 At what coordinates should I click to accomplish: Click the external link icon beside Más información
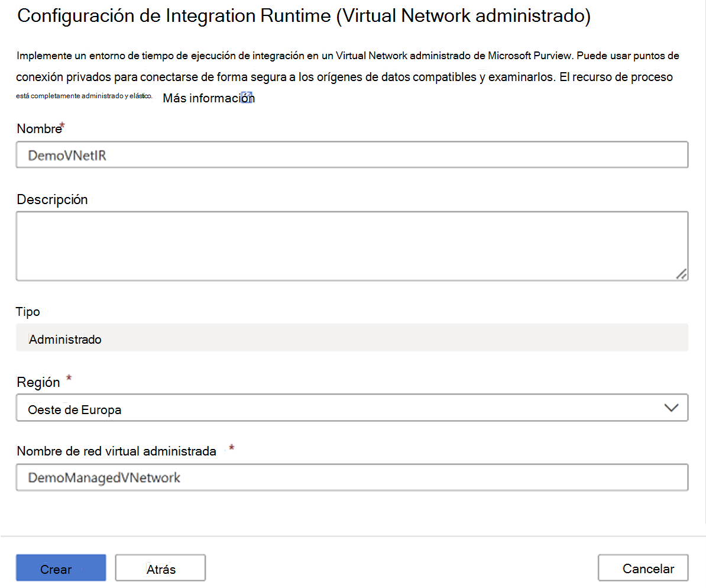(248, 96)
